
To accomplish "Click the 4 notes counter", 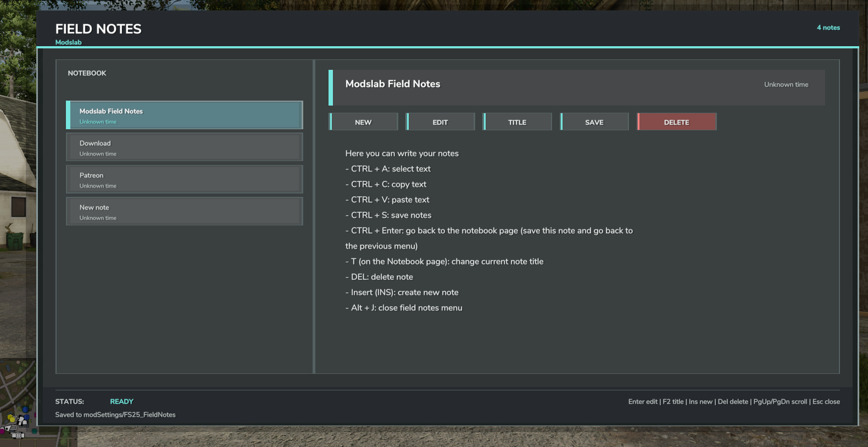I will (x=828, y=27).
